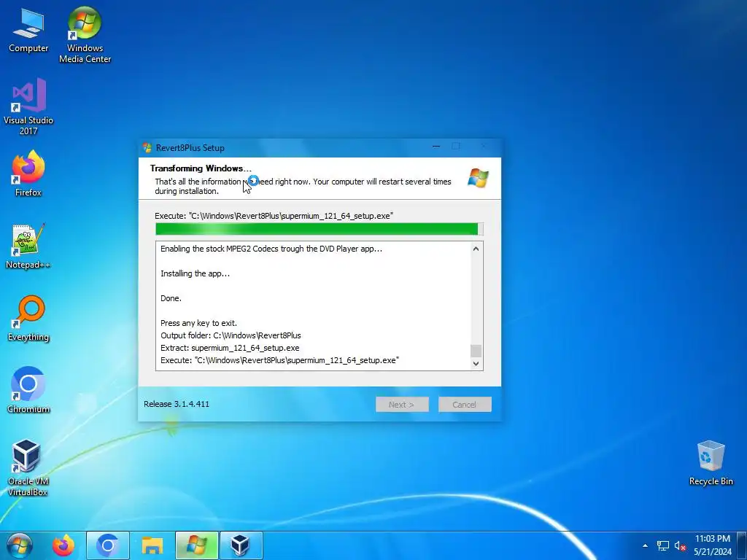Switch to Chromium in the taskbar
747x560 pixels.
coord(108,545)
